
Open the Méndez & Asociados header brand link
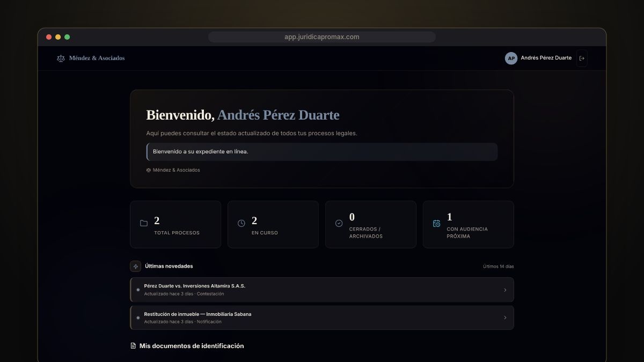[91, 58]
